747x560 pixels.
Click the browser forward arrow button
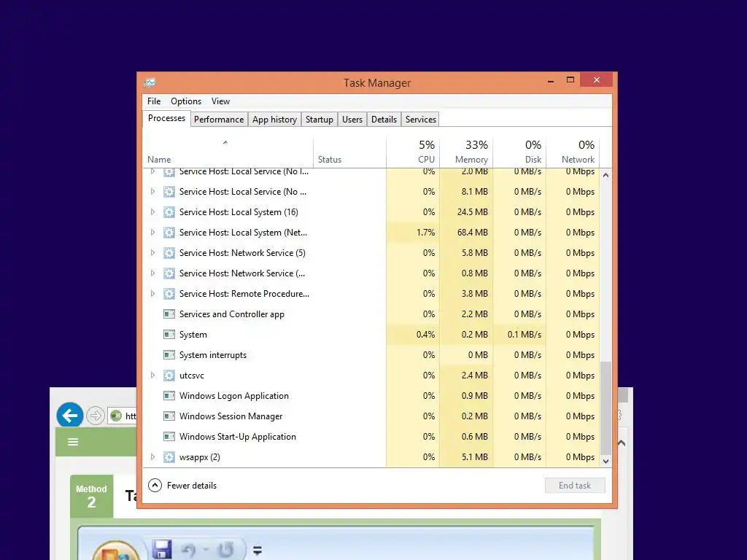pyautogui.click(x=96, y=416)
